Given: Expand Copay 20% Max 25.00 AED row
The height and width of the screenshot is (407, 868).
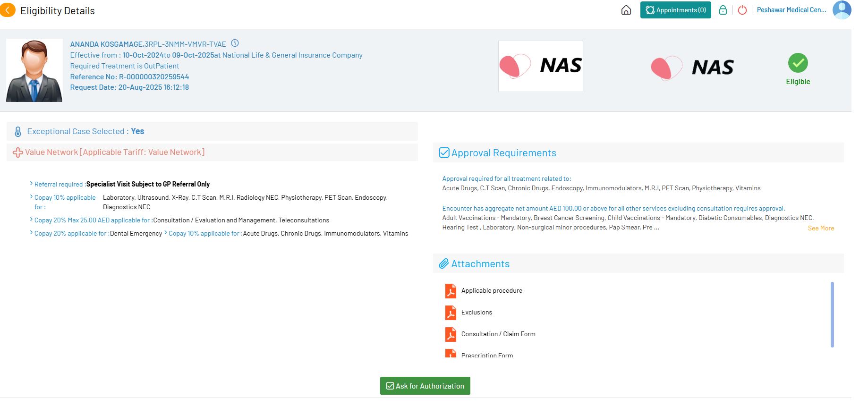Looking at the screenshot, I should tap(31, 220).
